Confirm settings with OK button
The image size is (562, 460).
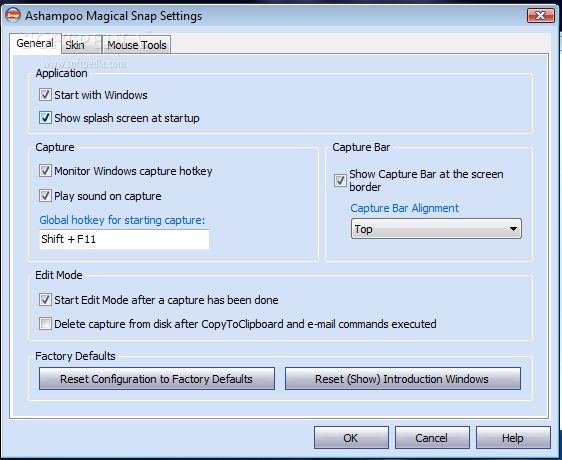point(351,438)
